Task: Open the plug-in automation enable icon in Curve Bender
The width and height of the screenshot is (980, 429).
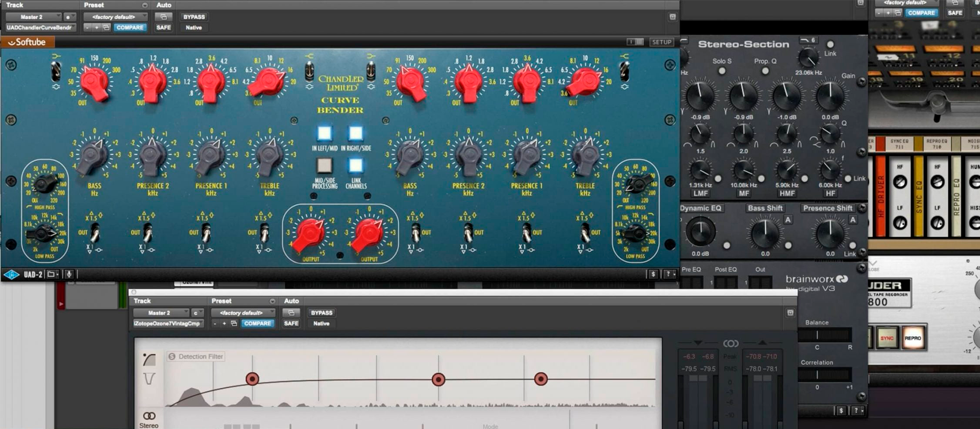Action: 163,17
